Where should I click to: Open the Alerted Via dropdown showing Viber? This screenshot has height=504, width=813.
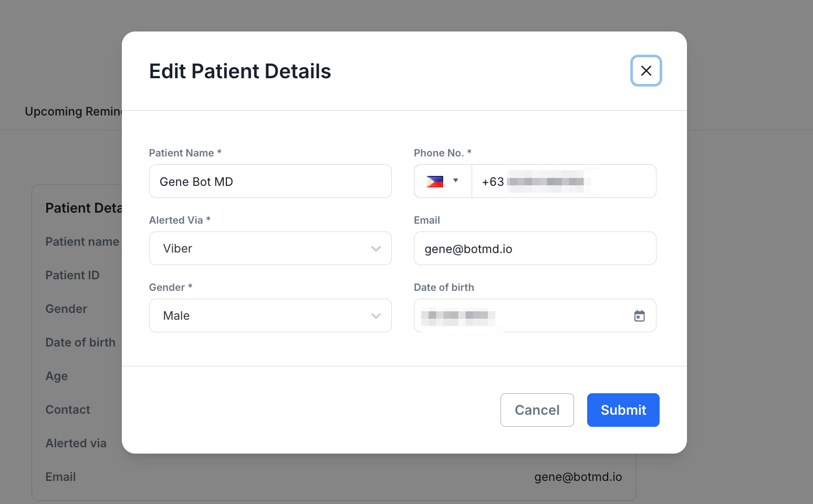(263, 248)
